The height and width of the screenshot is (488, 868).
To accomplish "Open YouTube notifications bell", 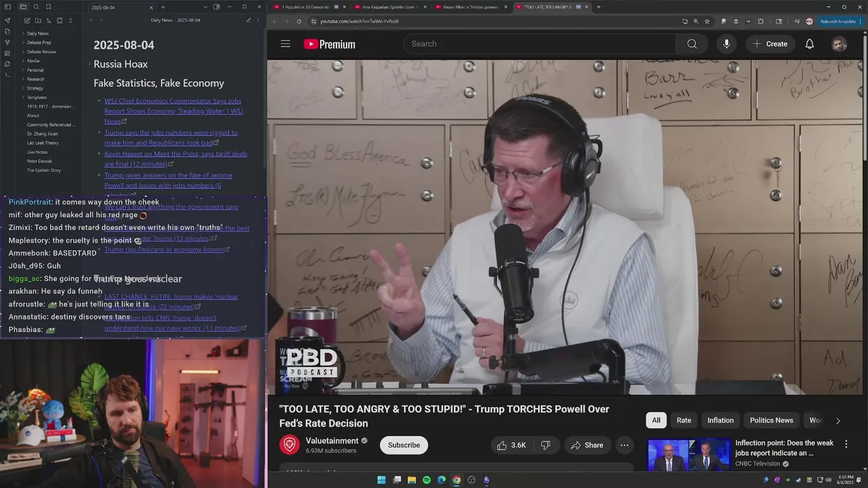I will (x=809, y=43).
